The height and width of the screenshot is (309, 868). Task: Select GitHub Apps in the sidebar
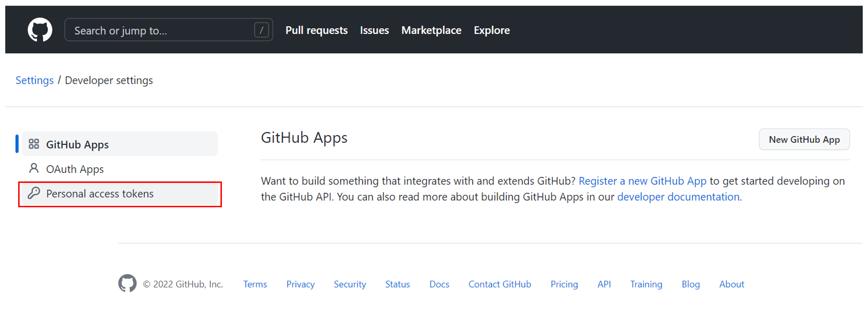tap(120, 144)
